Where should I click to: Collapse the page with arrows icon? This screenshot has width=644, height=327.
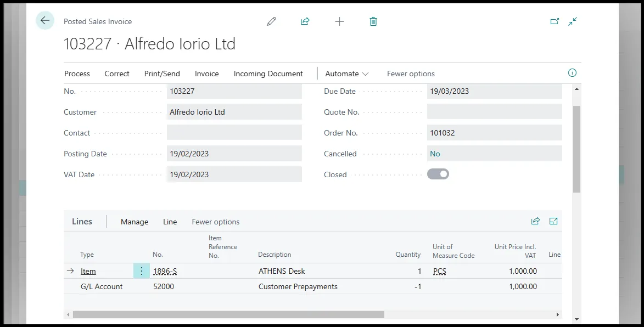pyautogui.click(x=573, y=21)
